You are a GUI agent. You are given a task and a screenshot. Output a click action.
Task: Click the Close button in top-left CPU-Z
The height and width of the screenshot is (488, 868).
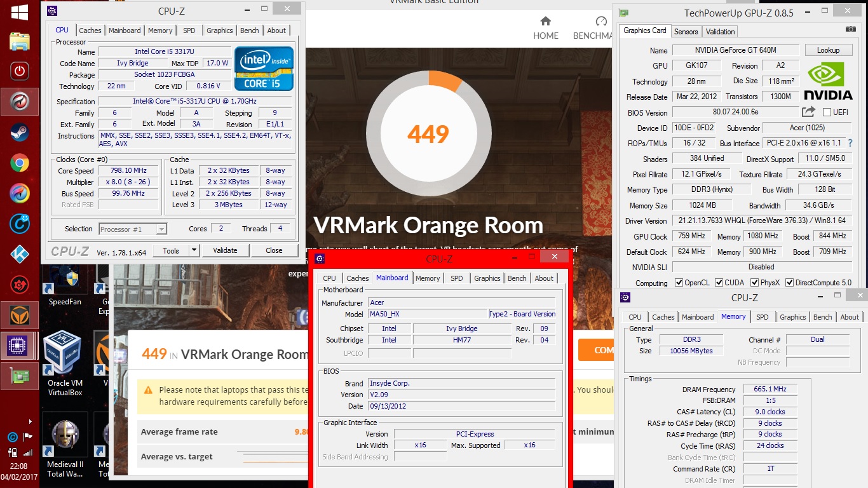[x=274, y=250]
